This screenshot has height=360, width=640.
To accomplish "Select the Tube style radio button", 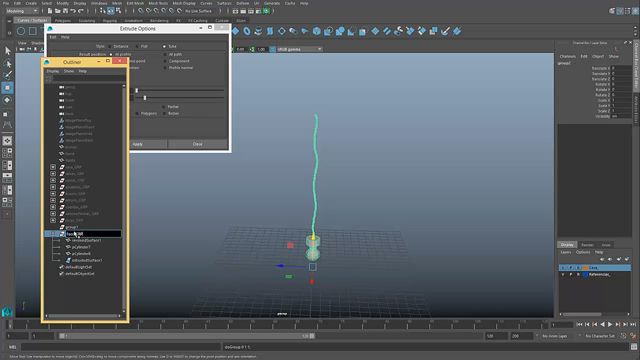I will (x=164, y=47).
